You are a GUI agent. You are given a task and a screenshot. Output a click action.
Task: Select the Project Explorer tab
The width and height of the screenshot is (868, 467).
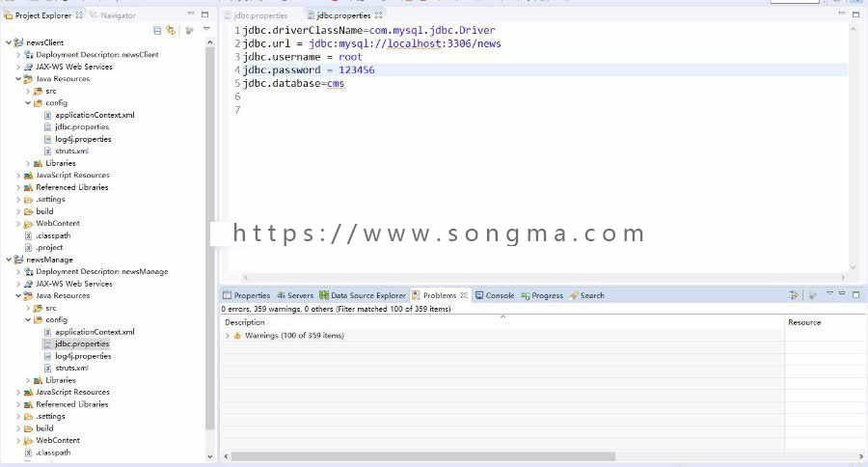pyautogui.click(x=43, y=15)
